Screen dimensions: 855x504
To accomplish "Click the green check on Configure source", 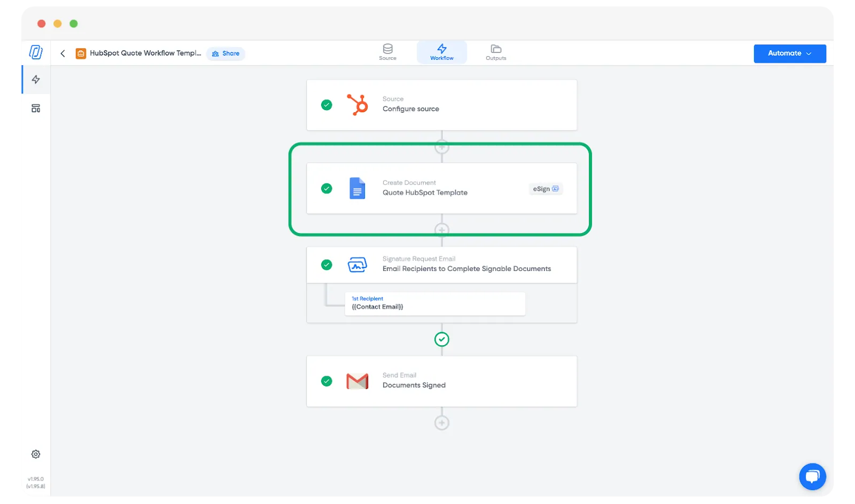I will point(327,105).
